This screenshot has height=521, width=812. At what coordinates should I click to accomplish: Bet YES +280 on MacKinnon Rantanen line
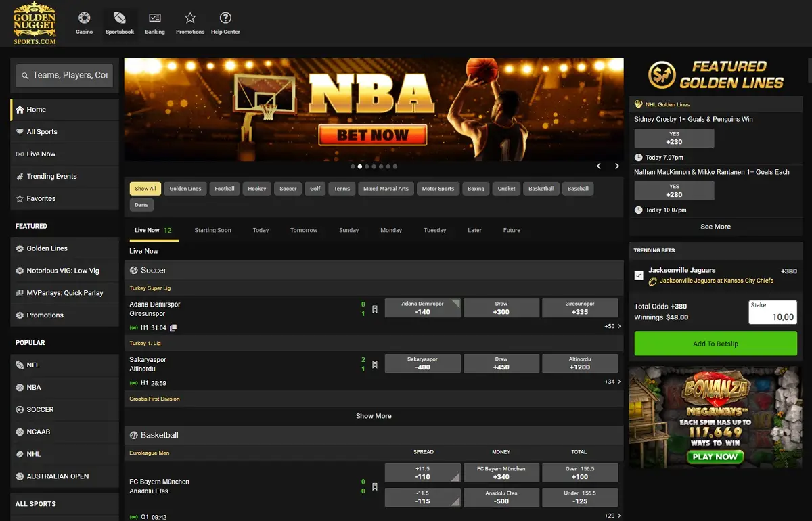tap(674, 191)
